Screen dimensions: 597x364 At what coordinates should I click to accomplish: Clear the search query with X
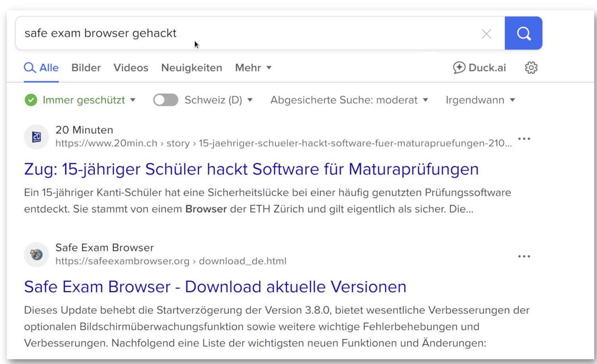pos(486,34)
